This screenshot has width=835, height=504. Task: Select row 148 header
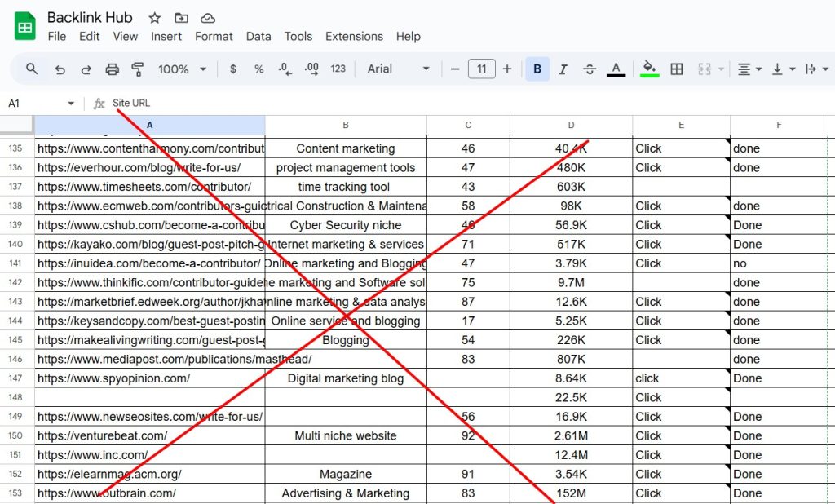16,397
